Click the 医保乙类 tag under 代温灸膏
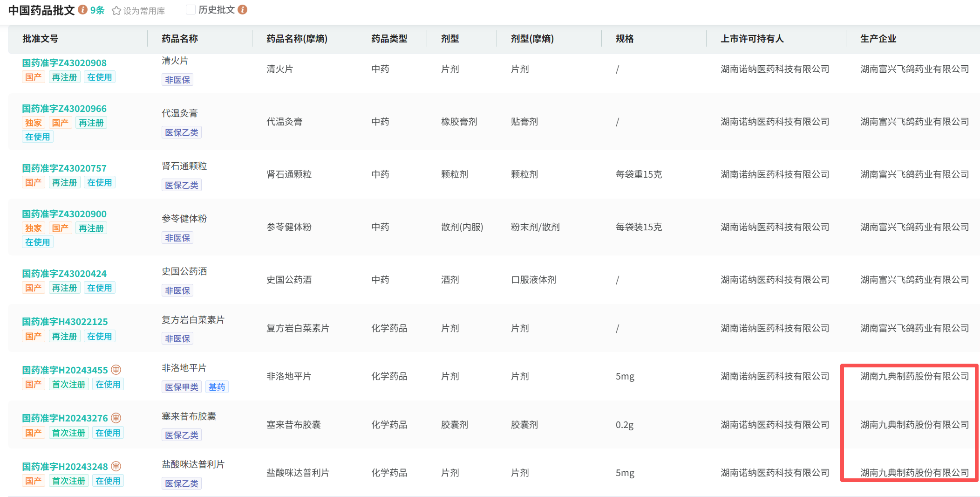This screenshot has width=980, height=497. click(x=182, y=132)
